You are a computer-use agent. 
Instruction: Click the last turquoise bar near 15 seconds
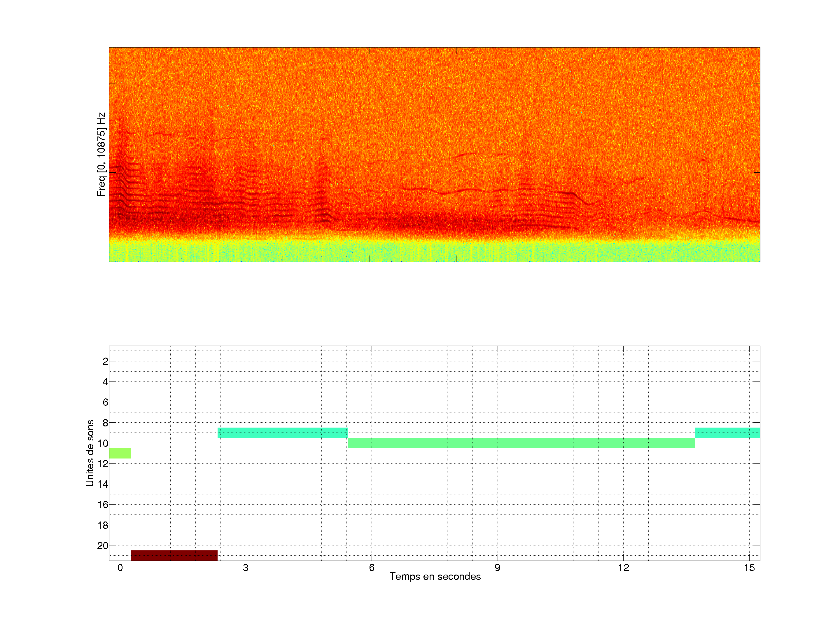click(727, 433)
